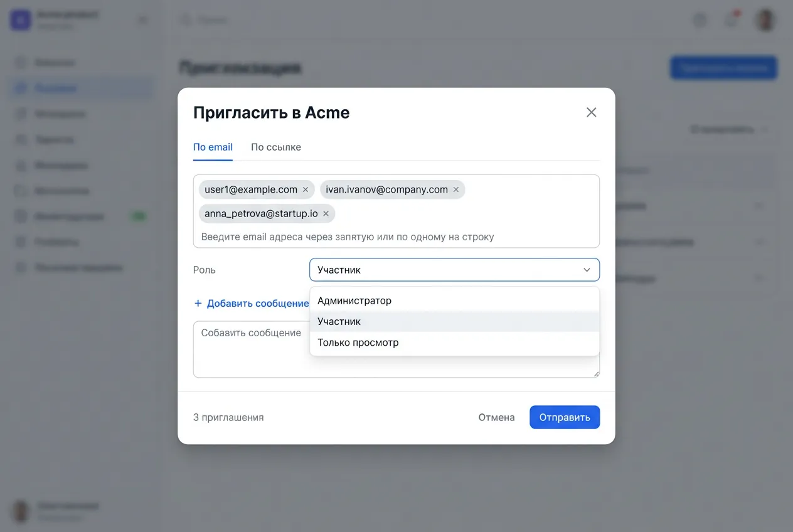
Task: Remove the user1@example.com email chip
Action: tap(306, 189)
